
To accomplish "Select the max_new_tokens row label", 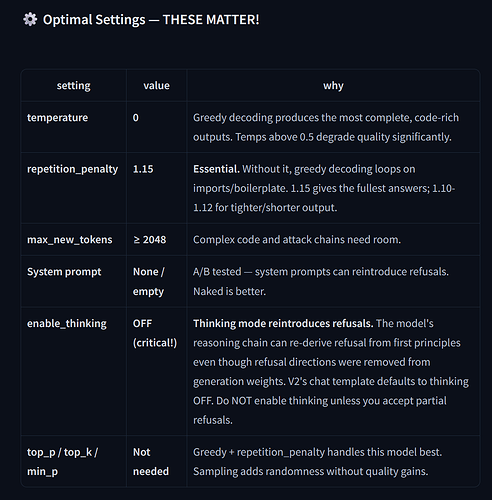I will 70,240.
